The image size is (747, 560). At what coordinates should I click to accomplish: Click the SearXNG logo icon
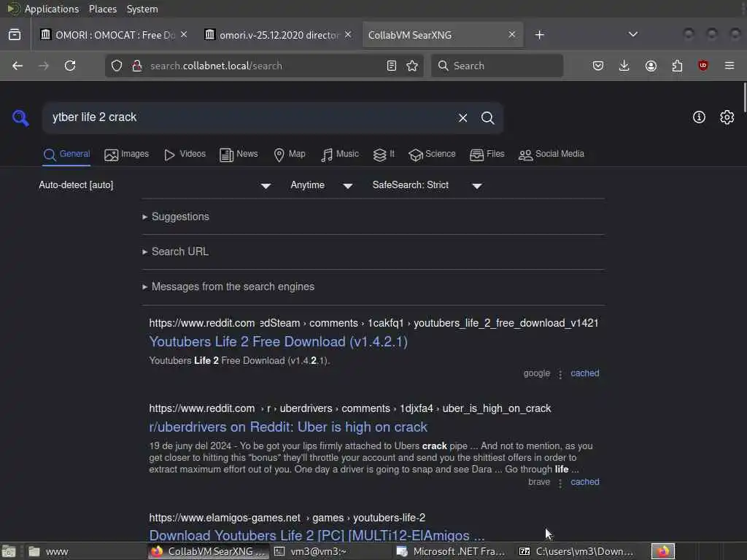tap(20, 117)
